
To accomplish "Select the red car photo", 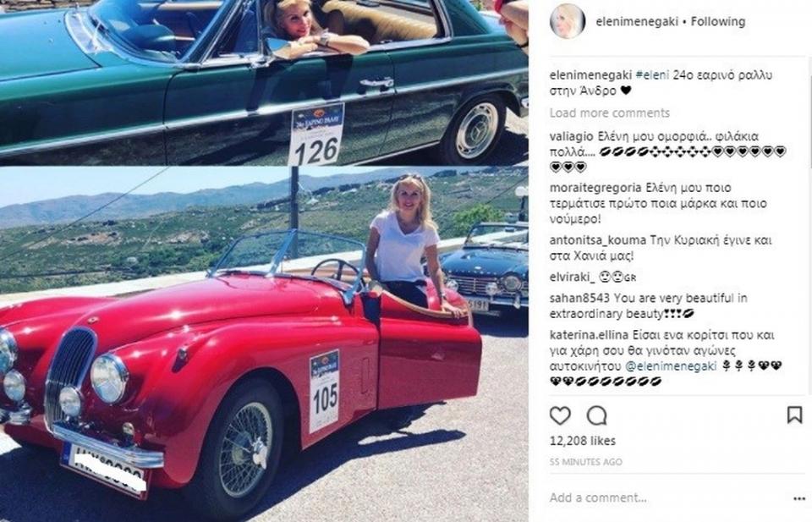I will pos(264,344).
